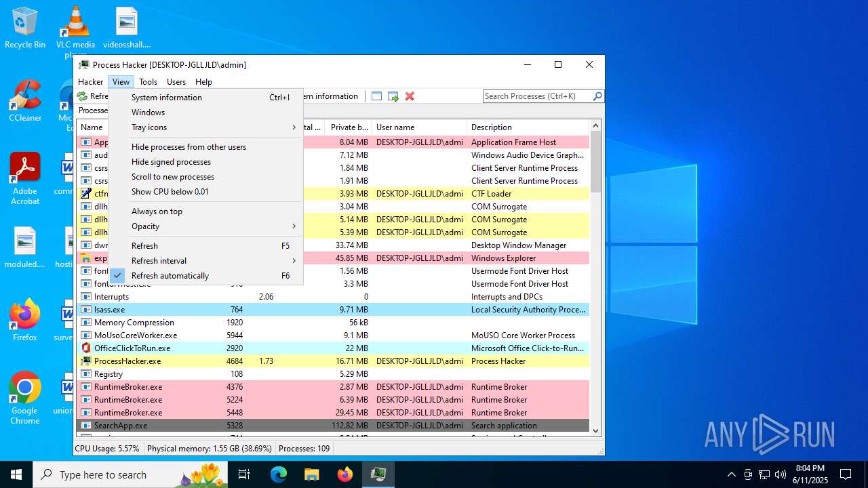
Task: Click the find window toolbar icon
Action: (377, 96)
